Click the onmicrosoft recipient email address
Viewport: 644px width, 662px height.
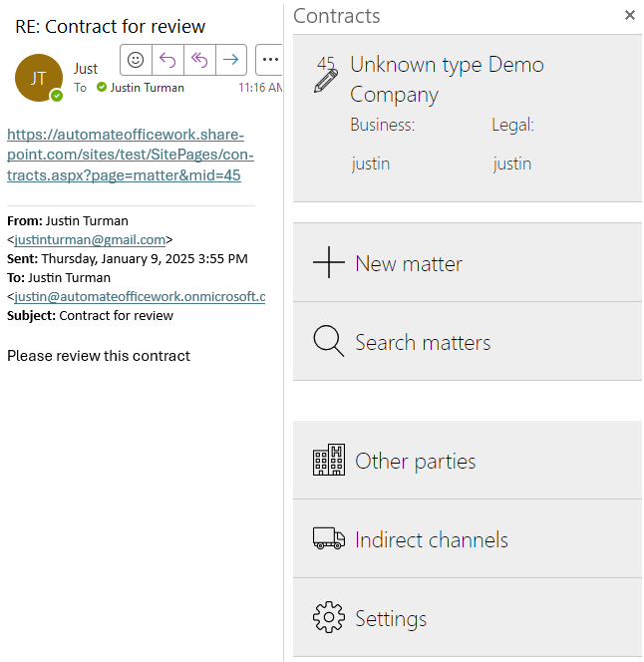pyautogui.click(x=140, y=296)
